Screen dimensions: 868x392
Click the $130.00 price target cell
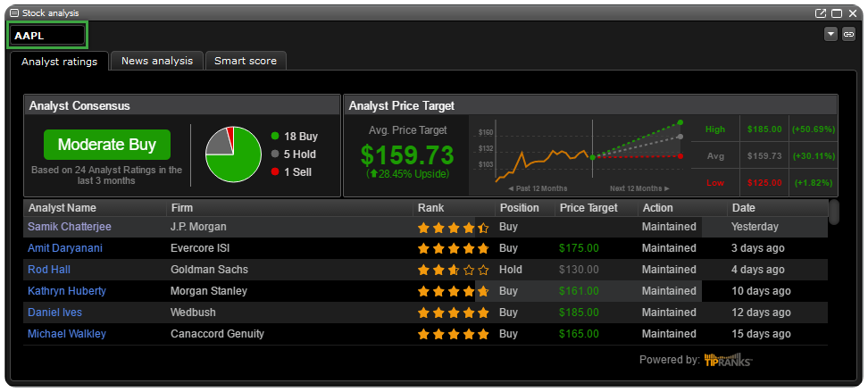(x=579, y=270)
